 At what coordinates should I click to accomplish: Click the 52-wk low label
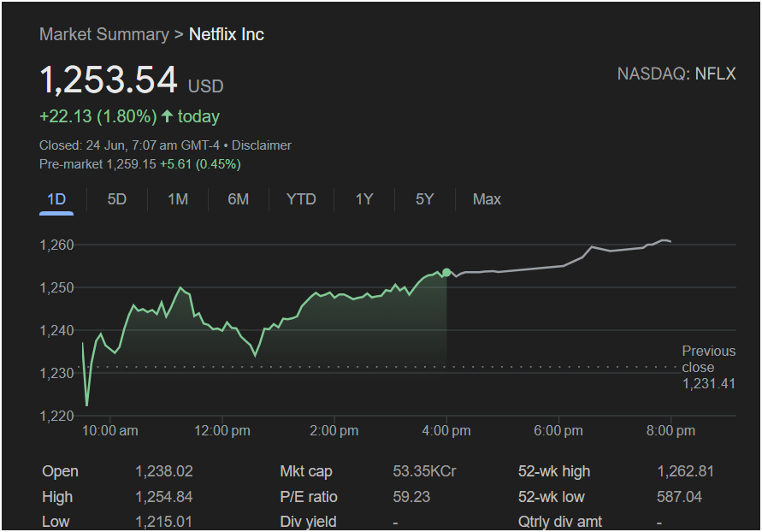point(551,497)
